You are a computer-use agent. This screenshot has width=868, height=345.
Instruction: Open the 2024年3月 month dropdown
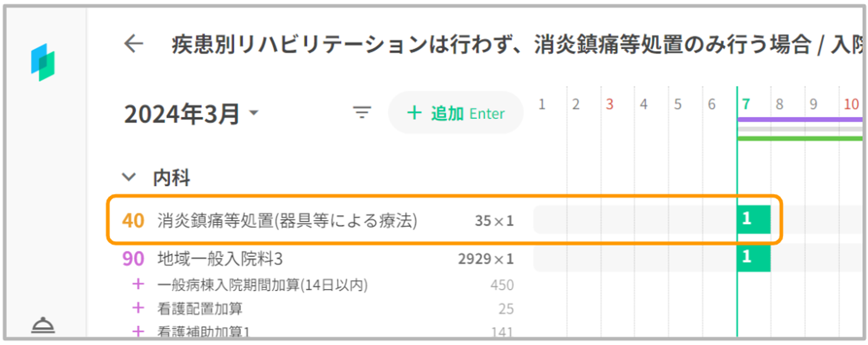pos(254,113)
